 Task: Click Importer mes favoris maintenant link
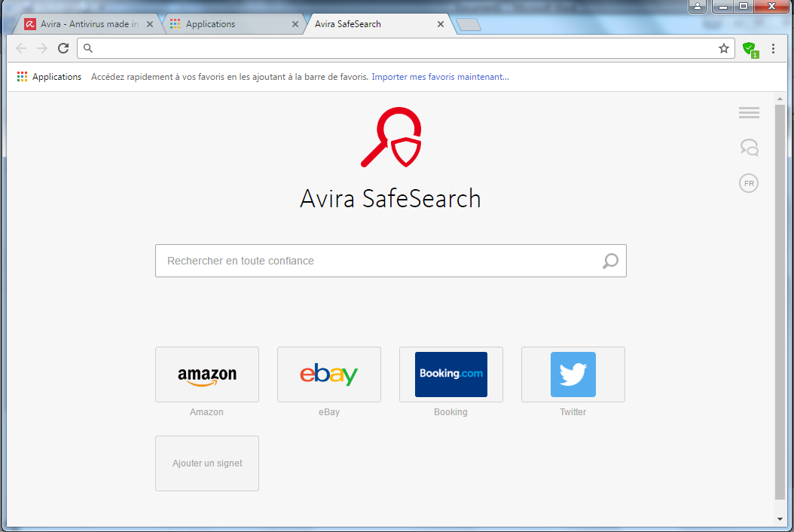(440, 77)
